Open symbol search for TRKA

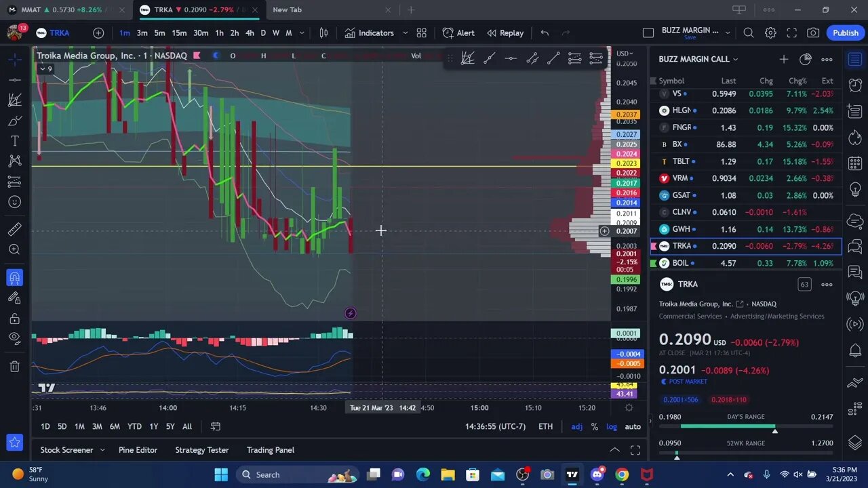53,33
